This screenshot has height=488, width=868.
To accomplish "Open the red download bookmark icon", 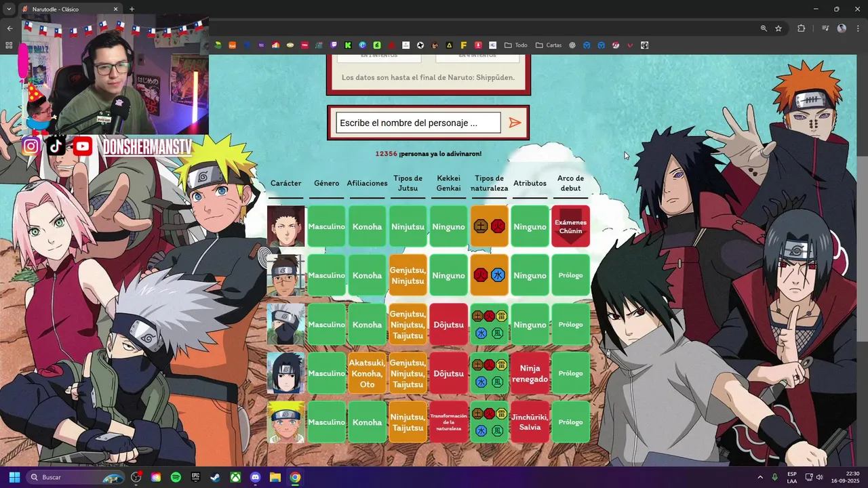I will click(x=478, y=45).
